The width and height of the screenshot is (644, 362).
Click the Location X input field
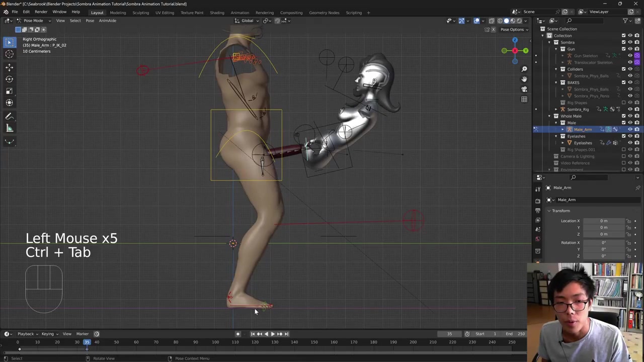click(x=603, y=221)
